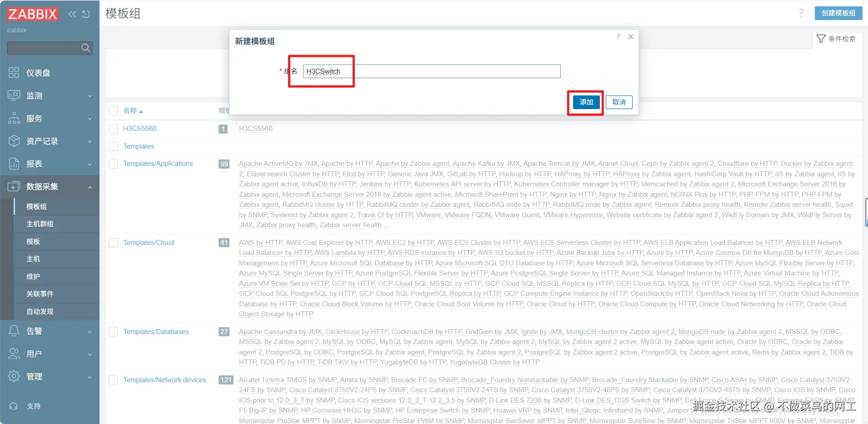Click the 资产记录 inventory icon
868x424 pixels.
click(14, 141)
